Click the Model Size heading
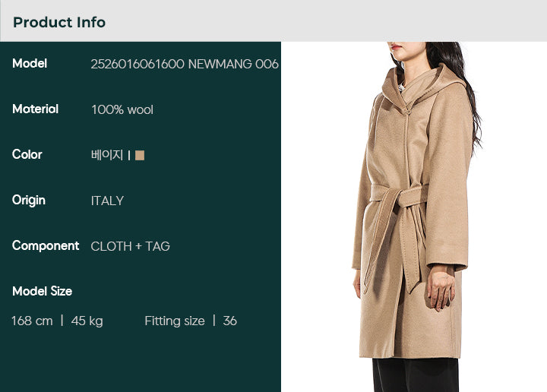Viewport: 547px width, 392px height. (43, 291)
